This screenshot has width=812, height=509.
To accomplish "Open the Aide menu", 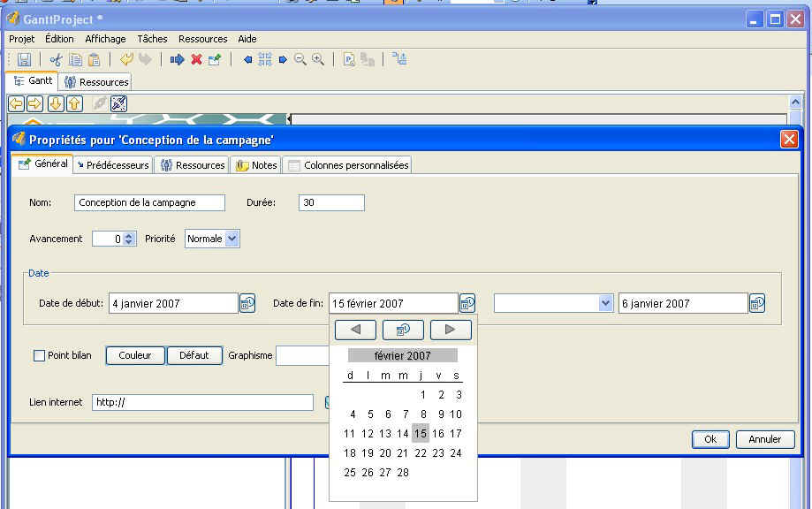I will click(x=247, y=39).
